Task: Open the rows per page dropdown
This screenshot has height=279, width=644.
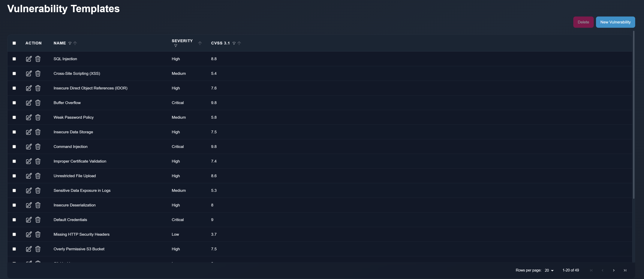Action: click(x=549, y=270)
